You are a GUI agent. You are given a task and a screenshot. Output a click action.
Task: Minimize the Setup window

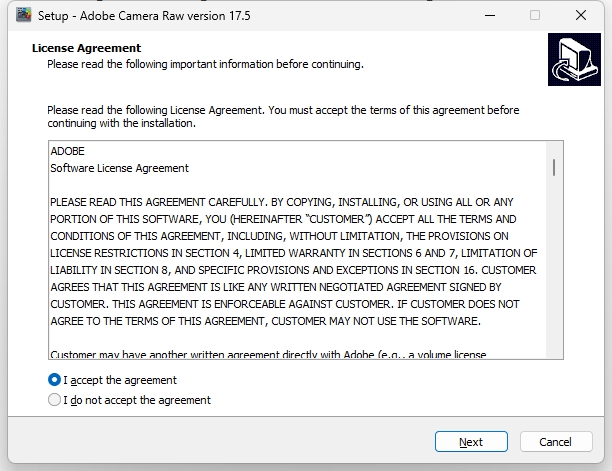[x=488, y=15]
